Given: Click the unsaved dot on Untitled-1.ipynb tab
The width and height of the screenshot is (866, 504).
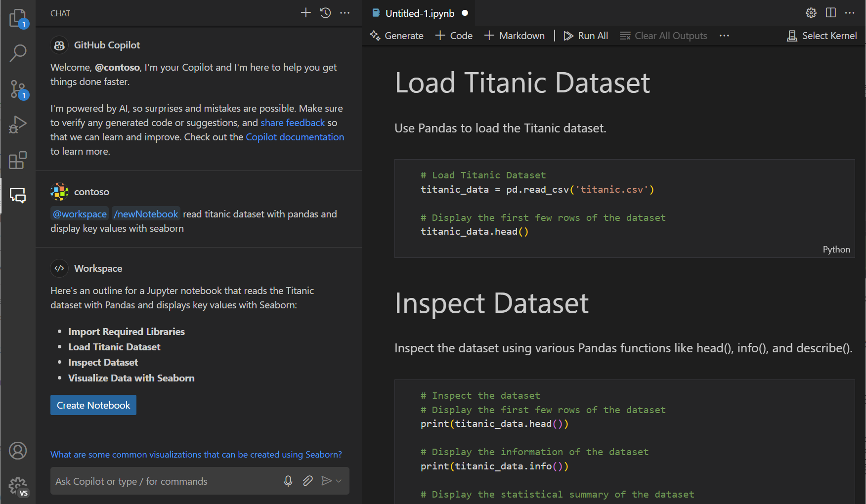Looking at the screenshot, I should (x=465, y=13).
